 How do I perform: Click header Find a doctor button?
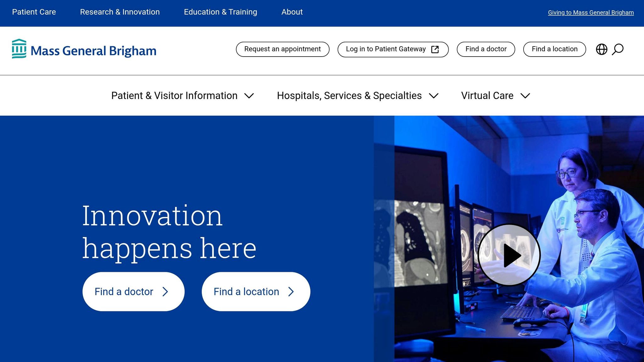tap(486, 49)
